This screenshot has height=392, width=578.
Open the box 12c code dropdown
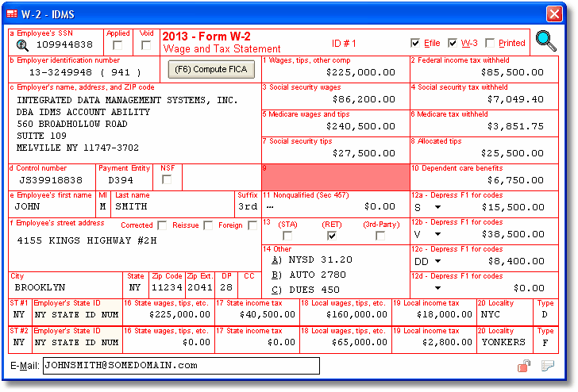point(437,261)
